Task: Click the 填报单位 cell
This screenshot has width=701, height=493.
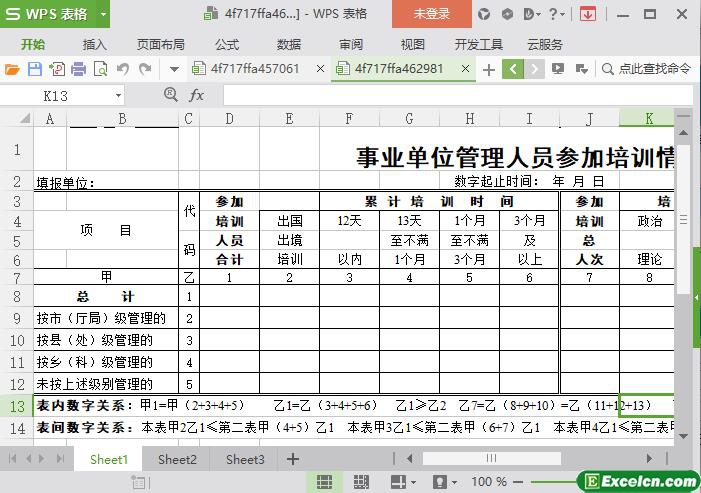Action: pyautogui.click(x=65, y=183)
